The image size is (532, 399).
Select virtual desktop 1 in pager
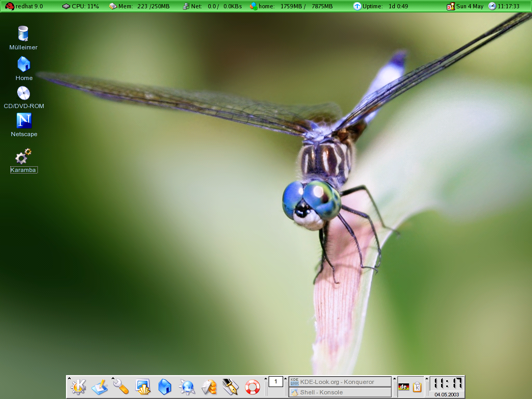(275, 382)
